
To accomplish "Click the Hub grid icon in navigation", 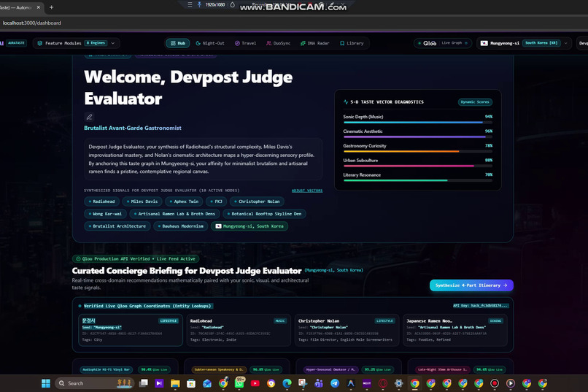I will pyautogui.click(x=173, y=43).
